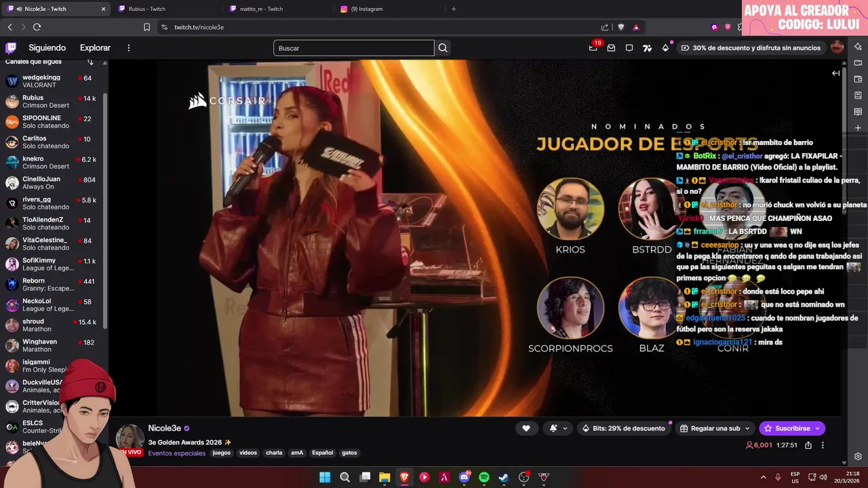Open Nicole3e channel name link
868x488 pixels.
[165, 428]
